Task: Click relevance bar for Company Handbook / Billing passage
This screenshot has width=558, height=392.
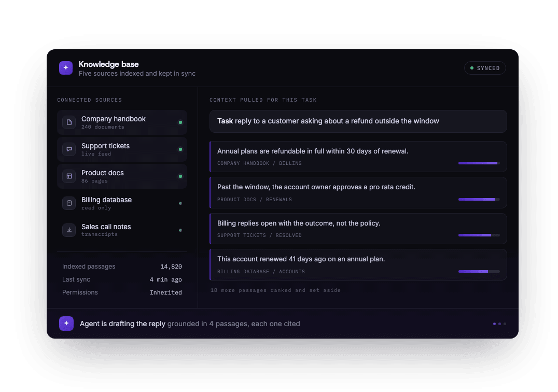Action: coord(479,163)
